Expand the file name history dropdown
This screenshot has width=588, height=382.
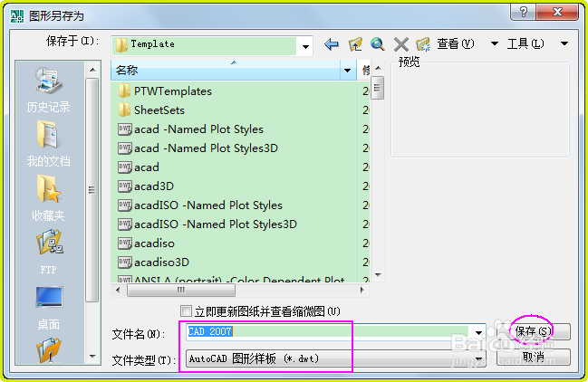[x=479, y=332]
